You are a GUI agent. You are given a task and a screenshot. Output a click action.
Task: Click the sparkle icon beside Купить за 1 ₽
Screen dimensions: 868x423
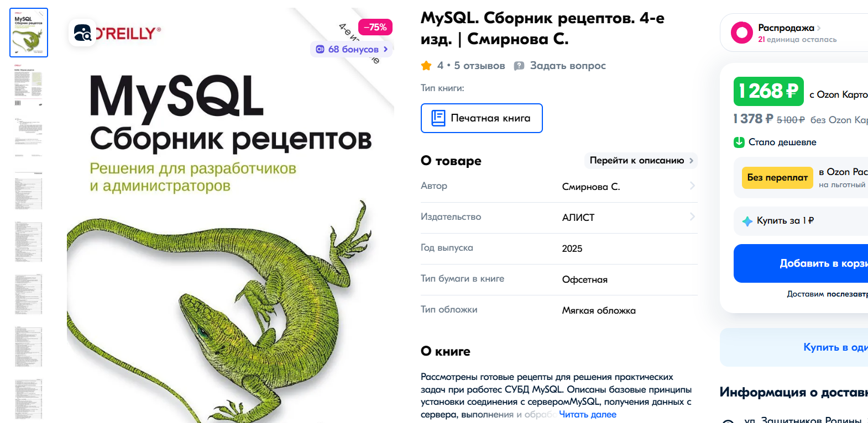coord(747,221)
